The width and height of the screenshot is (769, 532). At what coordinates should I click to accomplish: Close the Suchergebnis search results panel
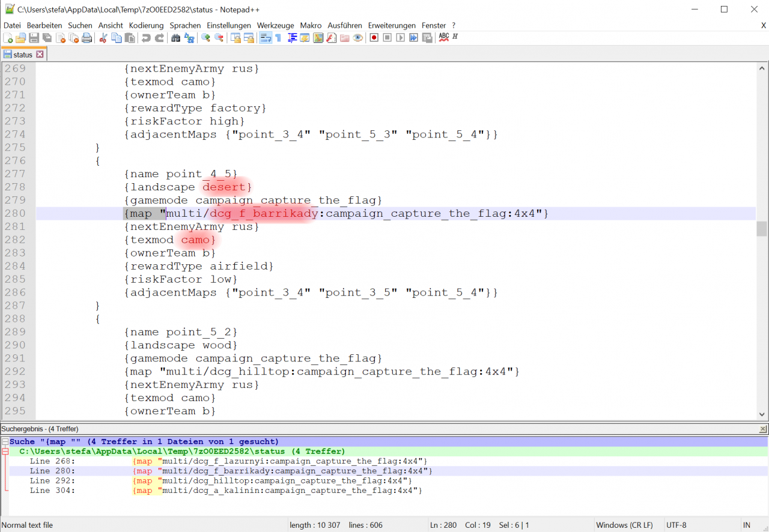[x=763, y=429]
